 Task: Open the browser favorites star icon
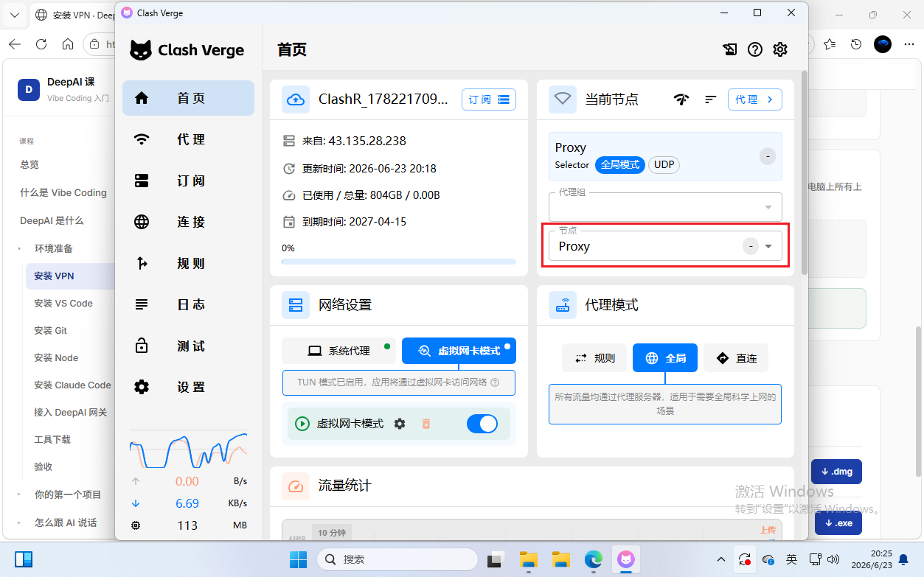pyautogui.click(x=830, y=44)
